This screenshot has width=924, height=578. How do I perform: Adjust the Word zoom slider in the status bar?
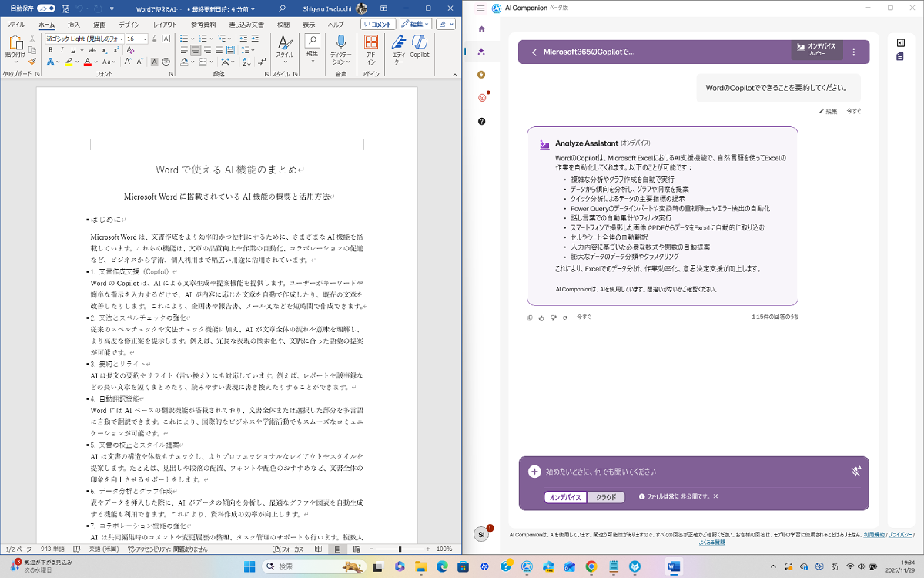399,549
